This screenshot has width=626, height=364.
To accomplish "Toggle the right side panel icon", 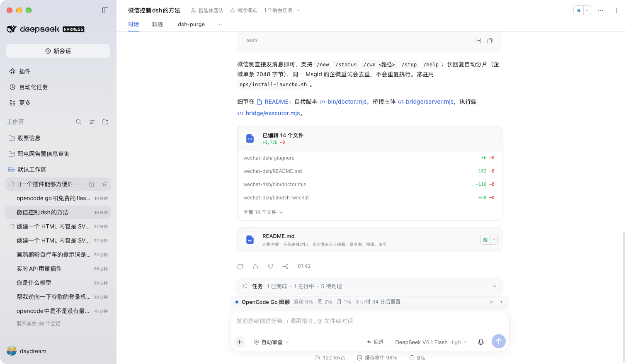I will pyautogui.click(x=615, y=10).
